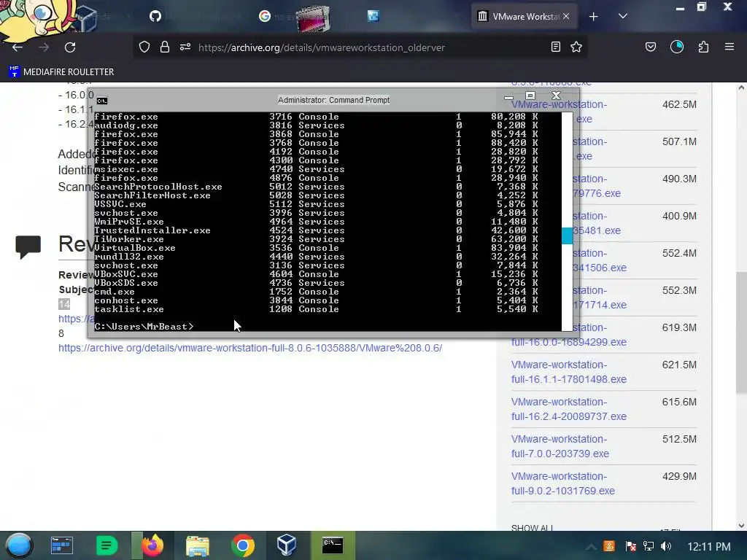Switch to the Google search tab
This screenshot has height=560, width=747.
click(x=264, y=16)
